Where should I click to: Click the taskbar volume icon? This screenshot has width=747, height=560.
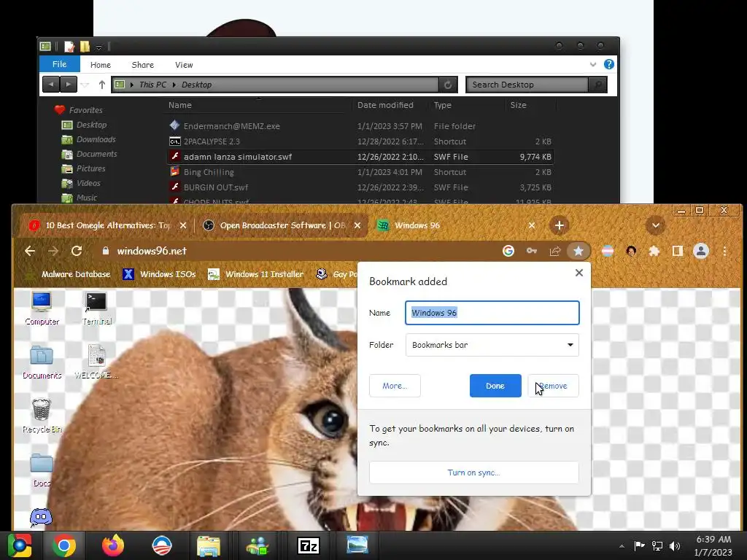[x=675, y=546]
